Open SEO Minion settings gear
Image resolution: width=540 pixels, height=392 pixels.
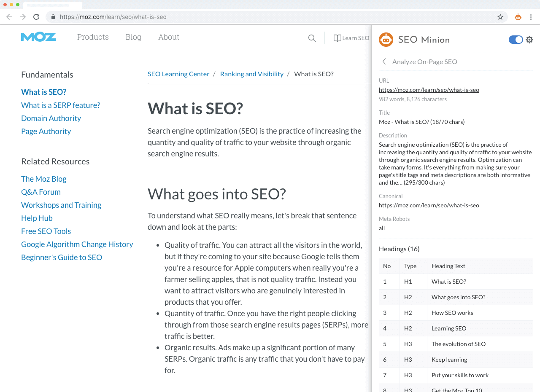click(529, 39)
